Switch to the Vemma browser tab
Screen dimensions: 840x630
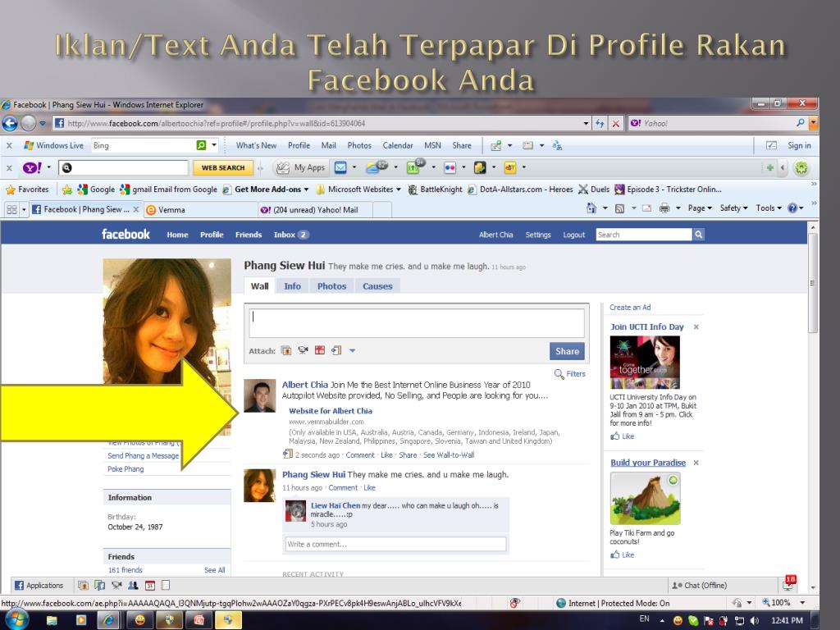click(x=199, y=209)
